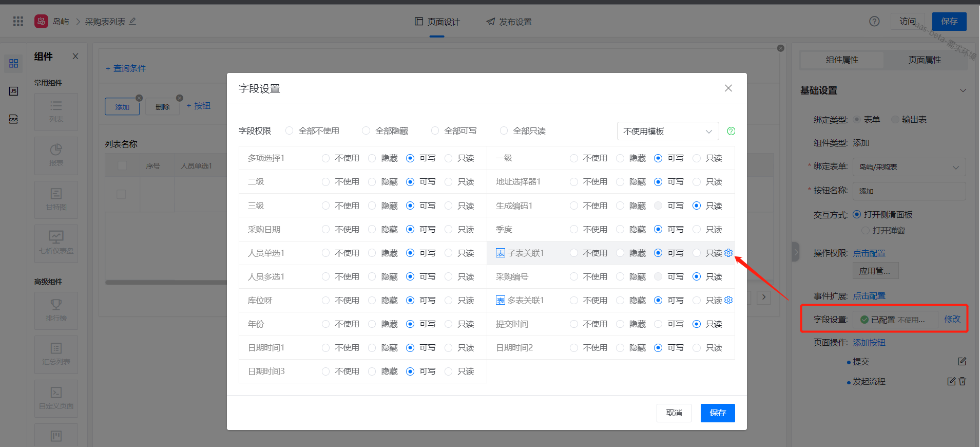The height and width of the screenshot is (447, 980).
Task: Pick the 排行榜 component tile
Action: pos(56,311)
